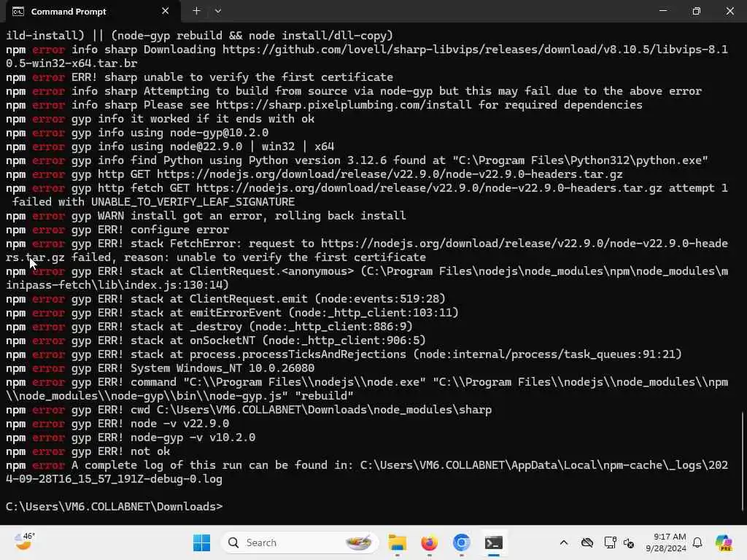Click the prompt line C:\Users\VM6.COLLABNET\Downloads>

click(114, 507)
